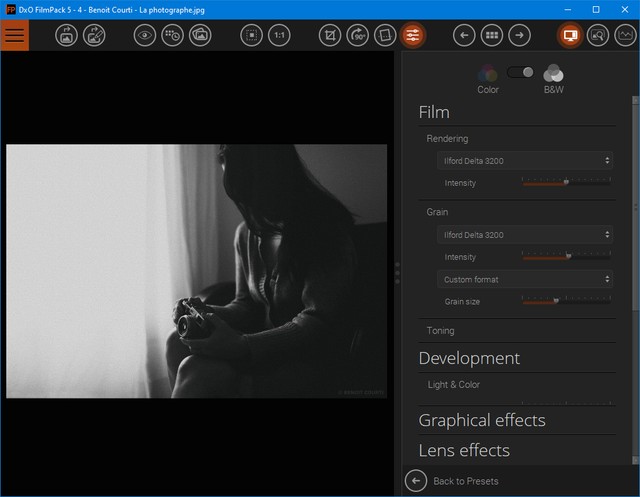The width and height of the screenshot is (640, 497).
Task: Open the Custom format dropdown
Action: 526,279
